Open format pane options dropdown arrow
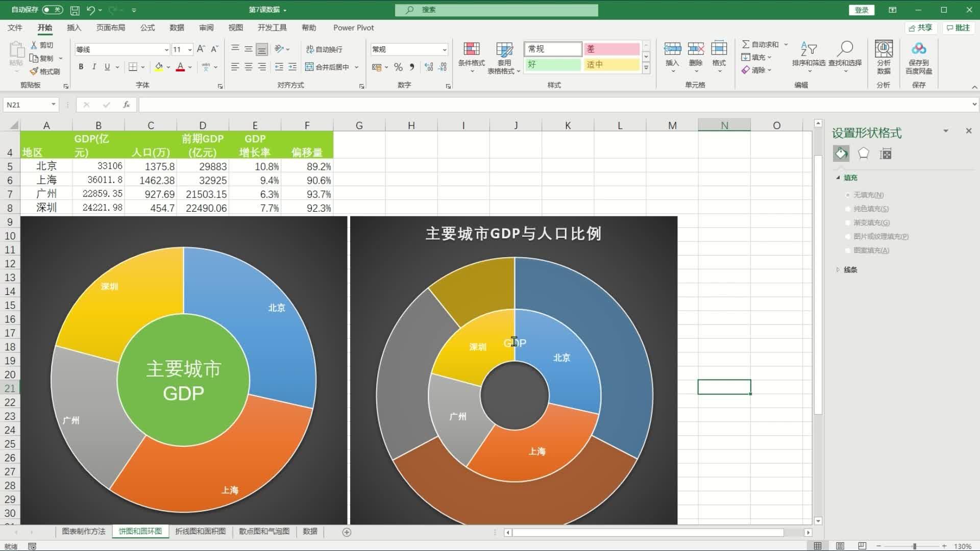The height and width of the screenshot is (551, 980). (x=945, y=131)
